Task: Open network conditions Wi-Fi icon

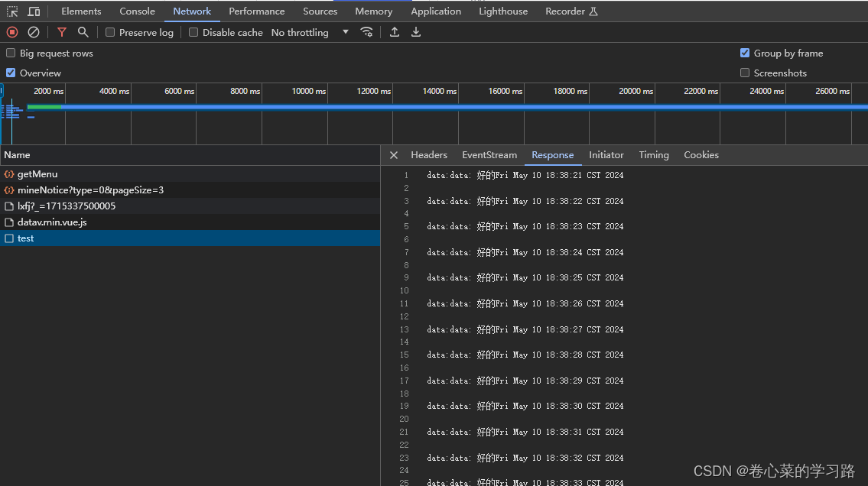Action: [367, 32]
